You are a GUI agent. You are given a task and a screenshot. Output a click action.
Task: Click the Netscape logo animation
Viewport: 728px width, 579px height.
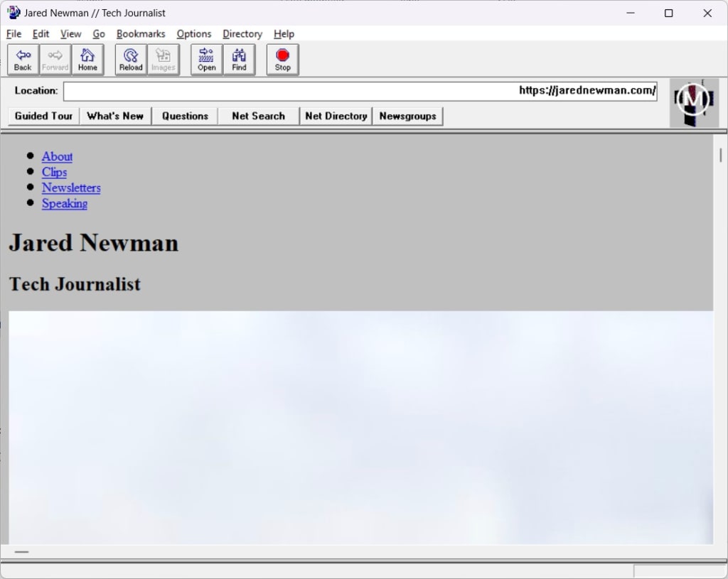[693, 102]
